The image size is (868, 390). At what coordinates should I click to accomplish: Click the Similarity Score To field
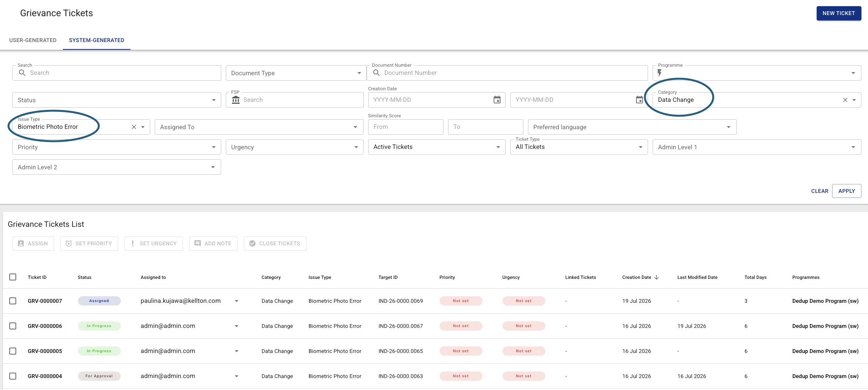pos(486,127)
